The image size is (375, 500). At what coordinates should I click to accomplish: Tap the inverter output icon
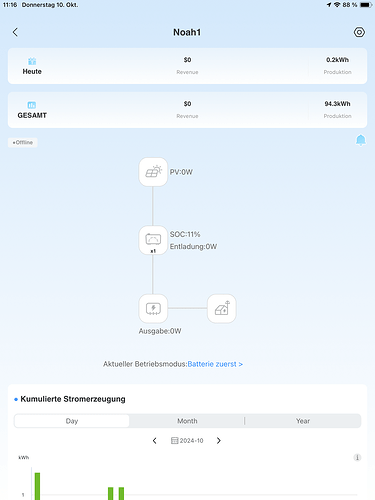153,308
